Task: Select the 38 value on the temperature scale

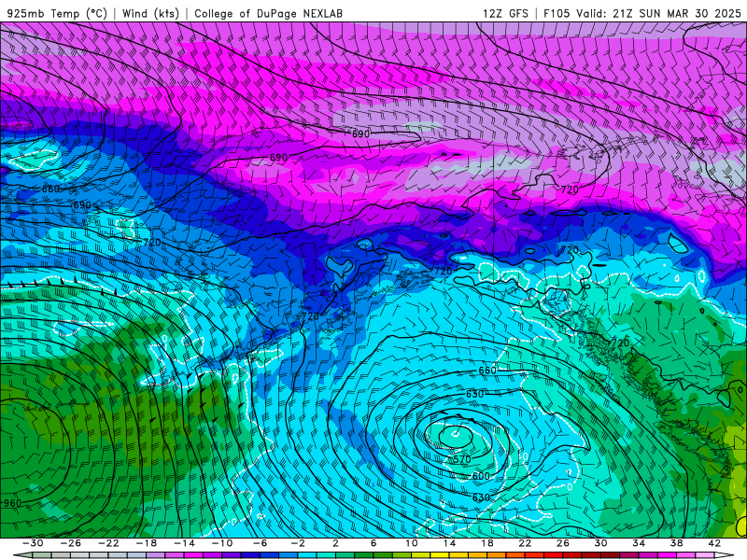Action: [x=676, y=543]
